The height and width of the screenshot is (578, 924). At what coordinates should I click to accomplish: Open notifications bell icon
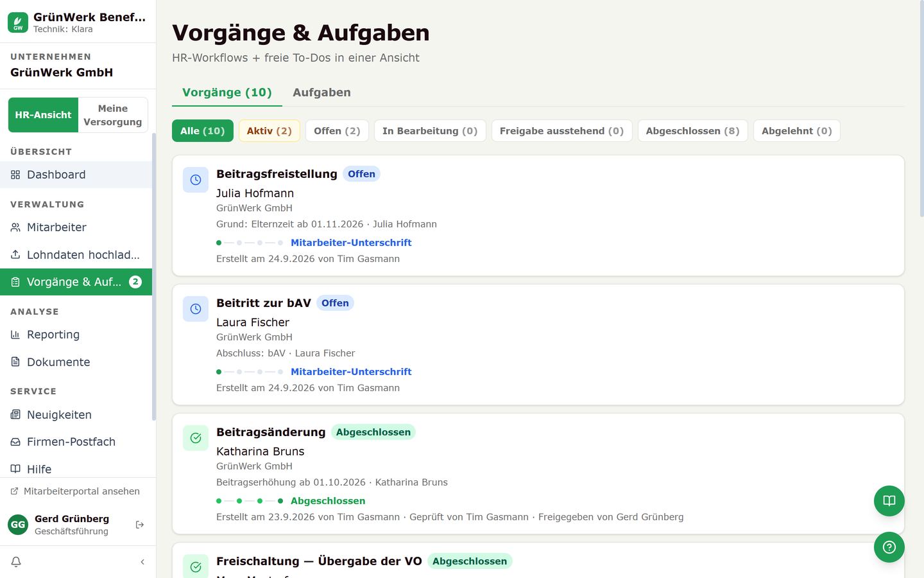[x=16, y=562]
